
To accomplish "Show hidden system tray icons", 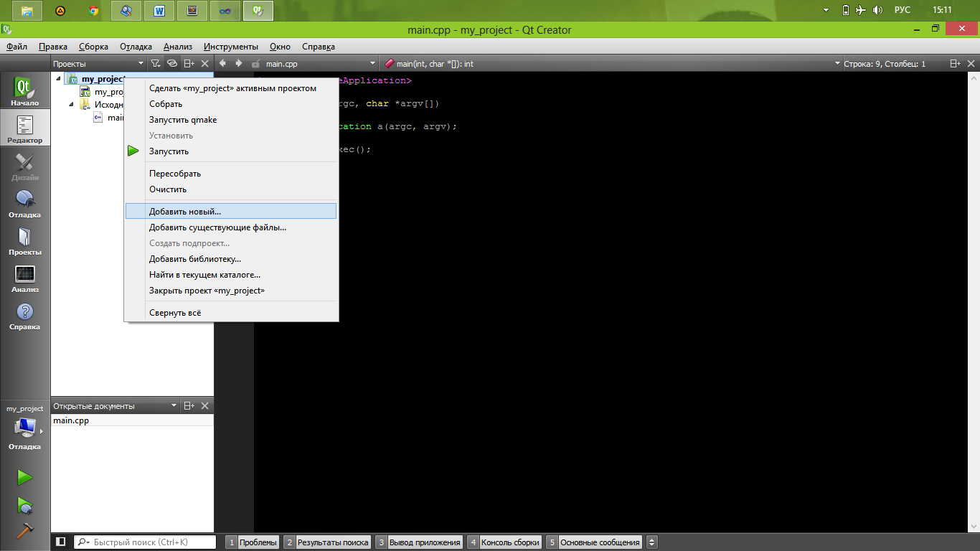I will pyautogui.click(x=826, y=10).
